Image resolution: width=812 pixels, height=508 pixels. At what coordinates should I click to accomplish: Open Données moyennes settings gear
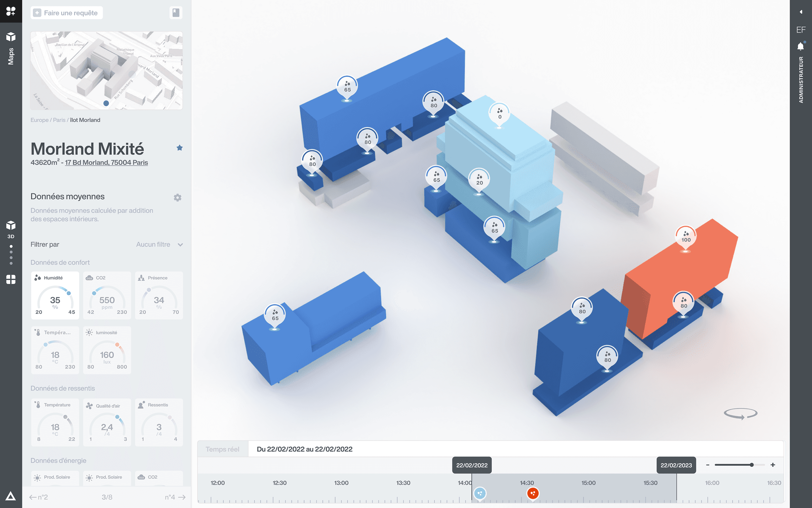tap(178, 198)
